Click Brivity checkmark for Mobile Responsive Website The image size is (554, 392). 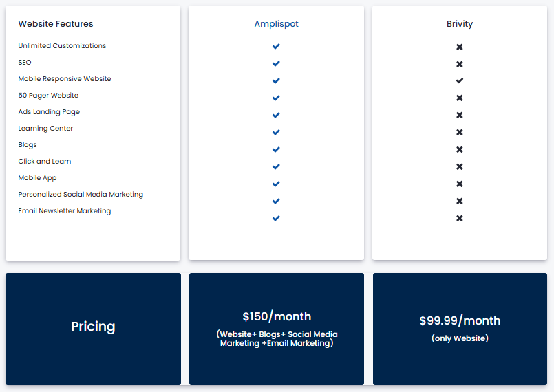click(x=459, y=80)
